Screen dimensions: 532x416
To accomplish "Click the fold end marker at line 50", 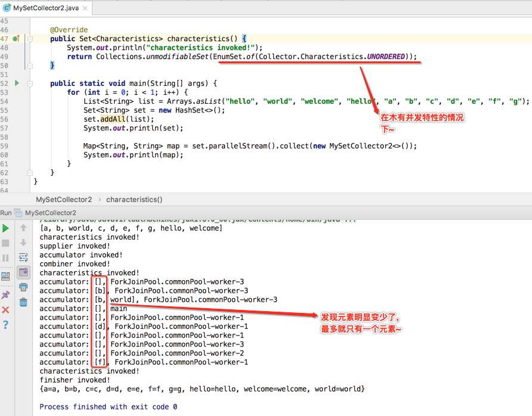I will pos(30,66).
